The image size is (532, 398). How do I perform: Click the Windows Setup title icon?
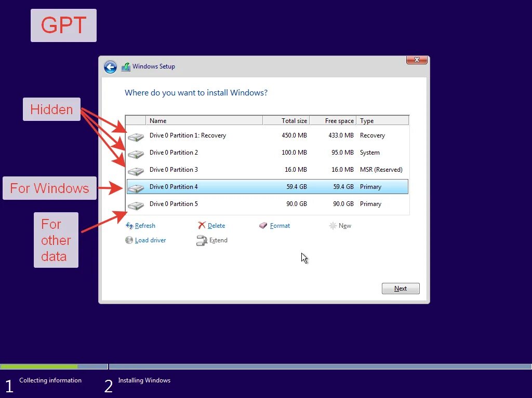pyautogui.click(x=126, y=67)
